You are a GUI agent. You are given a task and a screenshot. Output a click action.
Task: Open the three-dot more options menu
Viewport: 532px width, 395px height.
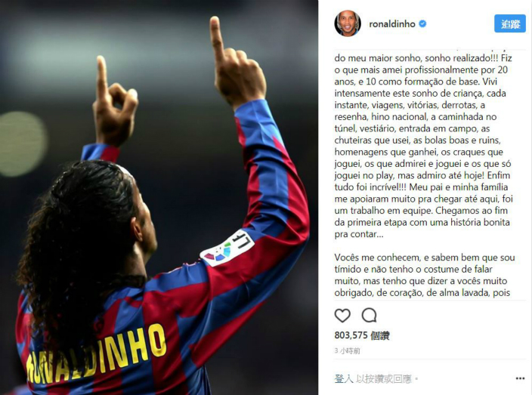(520, 378)
